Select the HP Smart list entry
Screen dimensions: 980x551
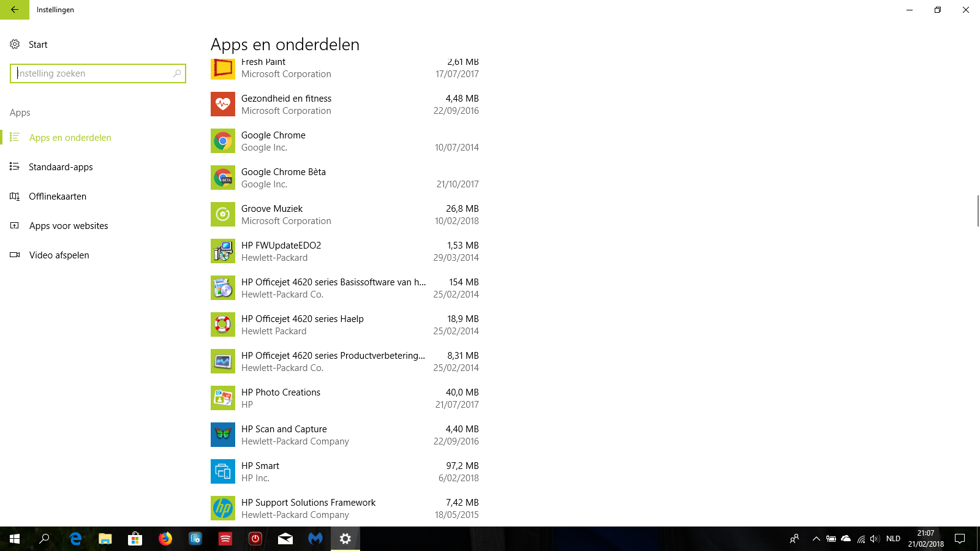pos(345,471)
